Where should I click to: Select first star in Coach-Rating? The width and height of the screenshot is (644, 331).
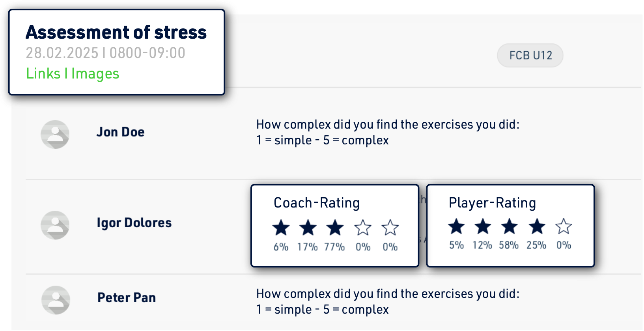[281, 228]
